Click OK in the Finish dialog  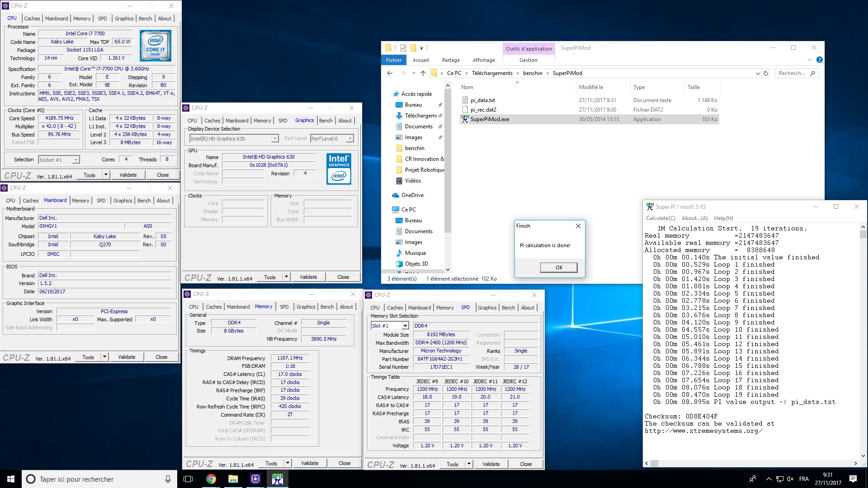pyautogui.click(x=559, y=267)
